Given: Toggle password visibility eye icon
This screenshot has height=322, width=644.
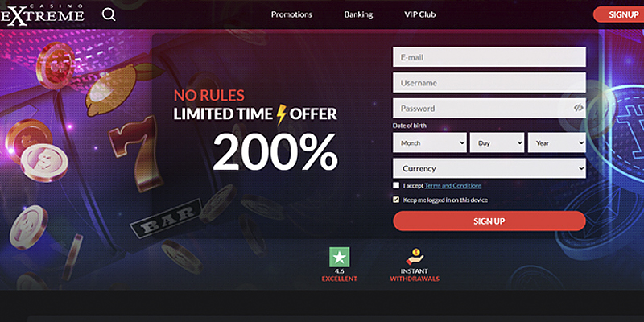Looking at the screenshot, I should [x=578, y=108].
